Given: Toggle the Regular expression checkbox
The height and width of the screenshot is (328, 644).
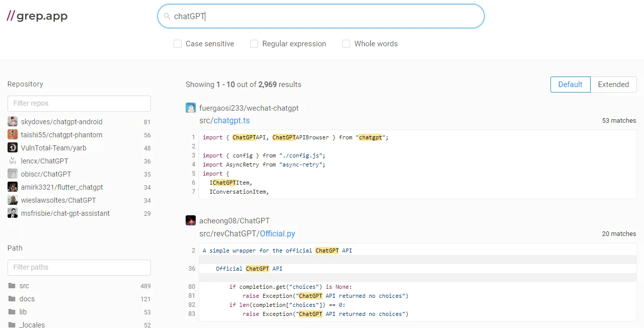Looking at the screenshot, I should point(254,44).
